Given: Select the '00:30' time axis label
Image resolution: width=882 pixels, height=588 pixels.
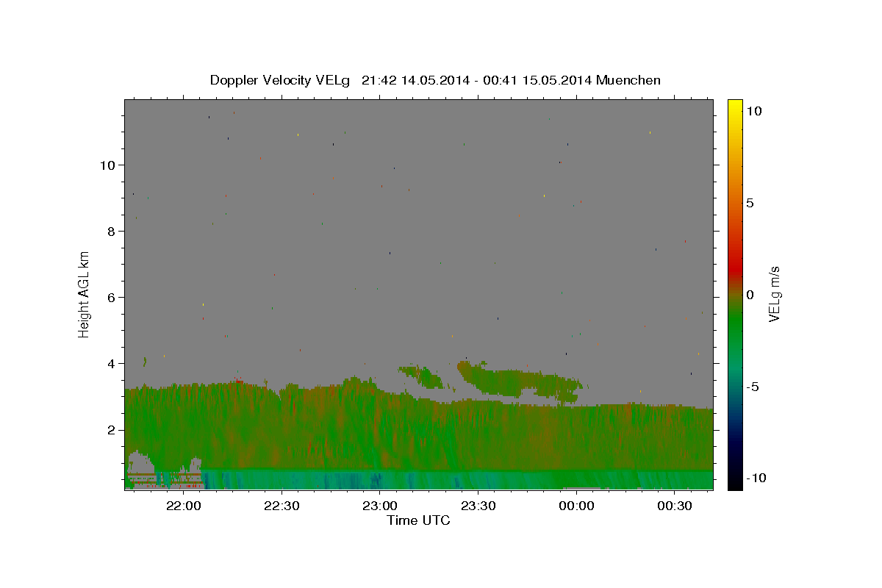Looking at the screenshot, I should [675, 506].
